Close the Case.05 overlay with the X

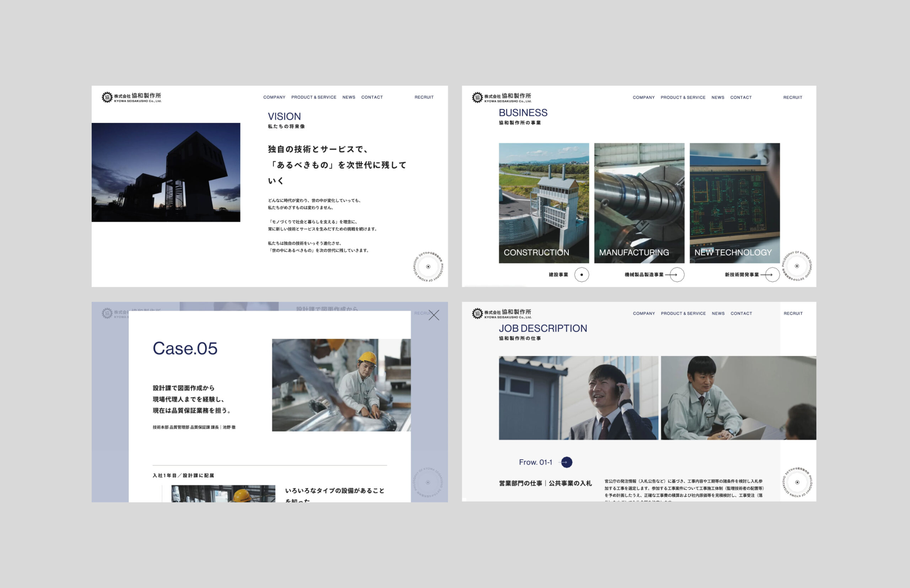(x=434, y=315)
